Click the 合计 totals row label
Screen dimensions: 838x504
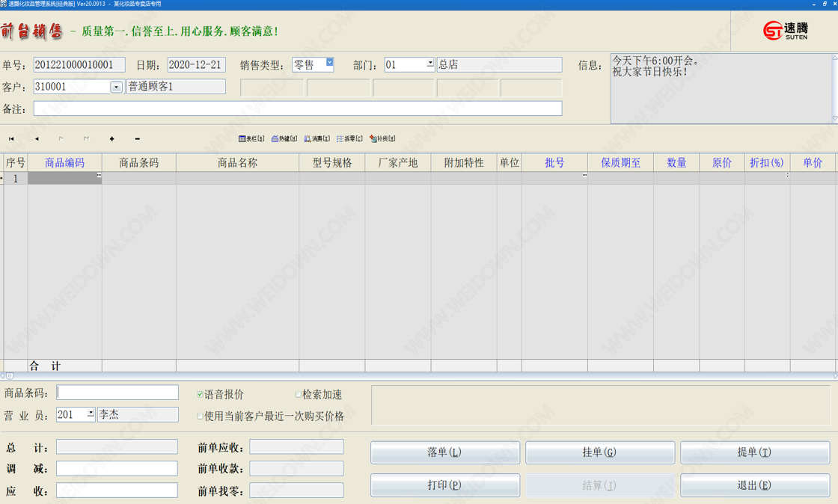click(46, 366)
